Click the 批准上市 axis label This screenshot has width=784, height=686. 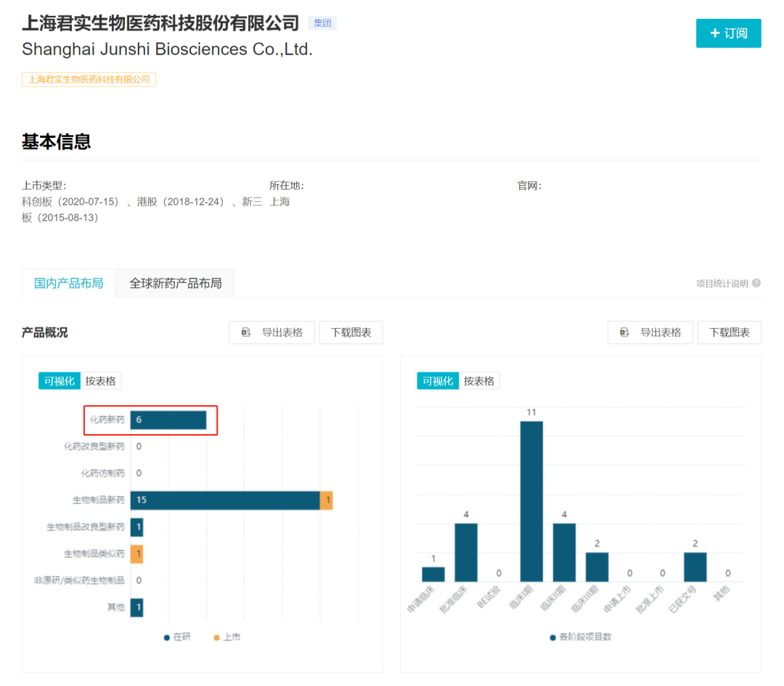[649, 599]
